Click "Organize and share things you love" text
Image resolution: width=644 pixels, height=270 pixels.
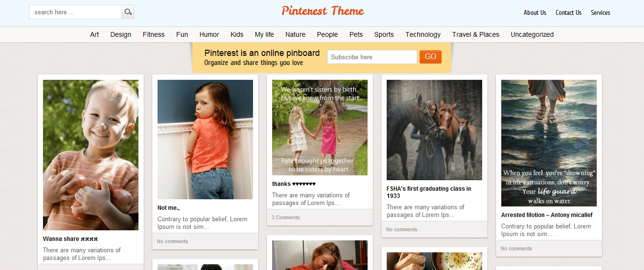pyautogui.click(x=253, y=63)
